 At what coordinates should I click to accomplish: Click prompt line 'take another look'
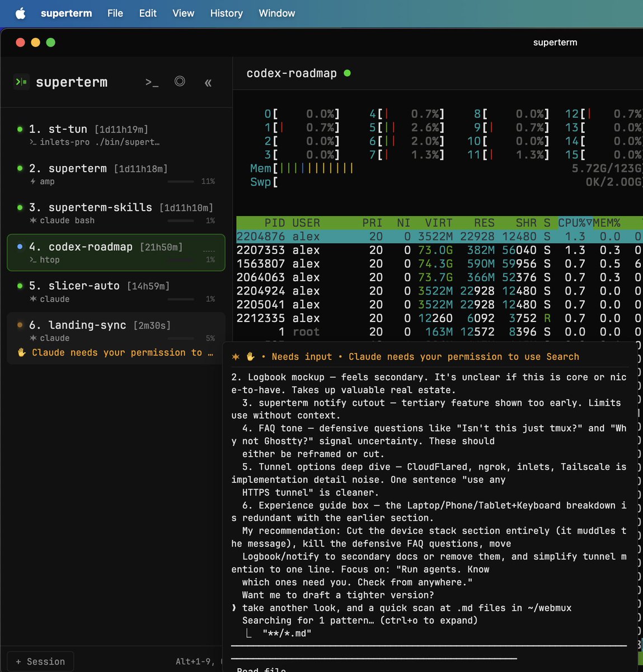click(401, 608)
